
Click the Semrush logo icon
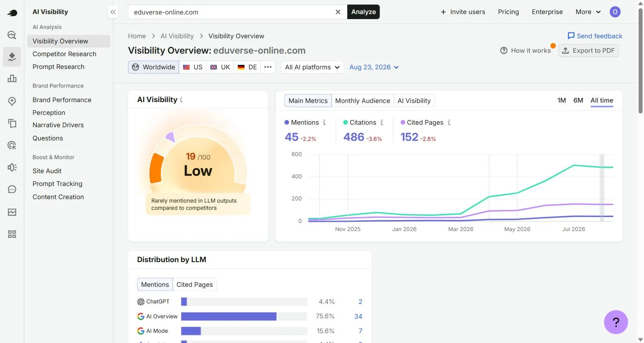(x=12, y=13)
